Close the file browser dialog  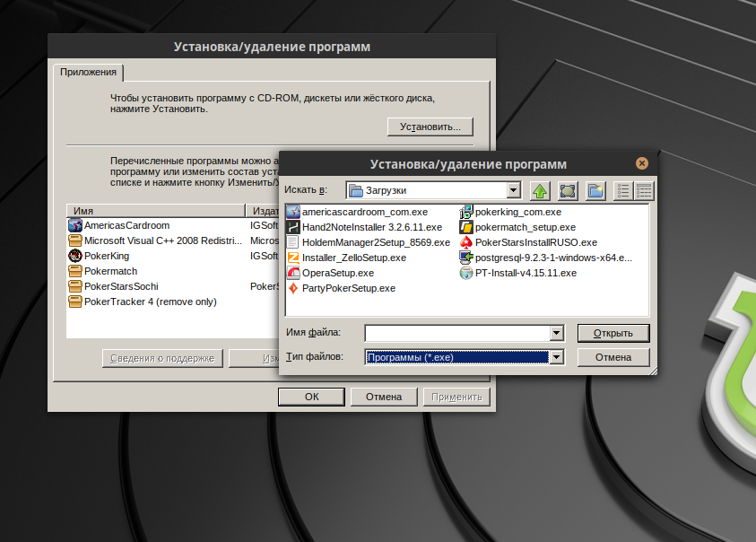pyautogui.click(x=642, y=163)
